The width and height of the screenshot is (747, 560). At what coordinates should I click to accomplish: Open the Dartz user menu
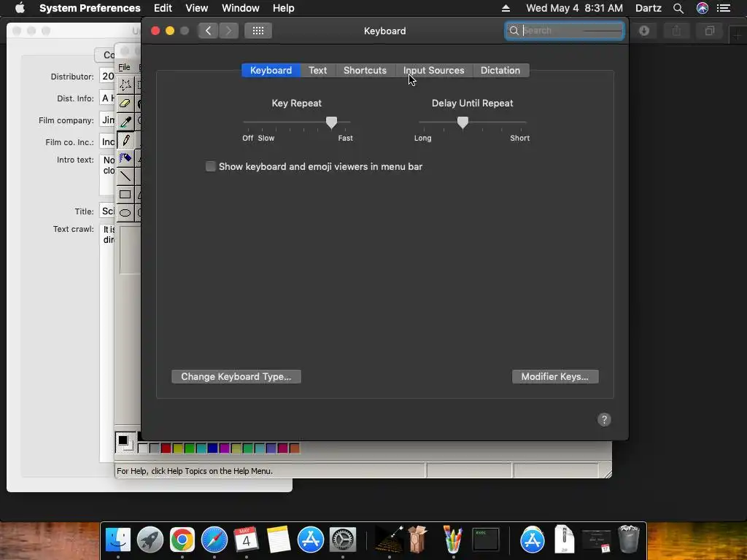[649, 8]
